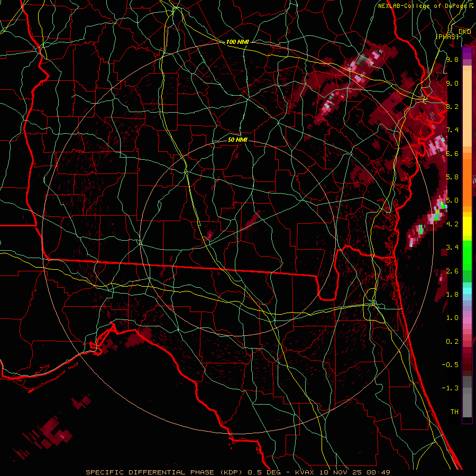Click the DKD product code label
This screenshot has width=476, height=476.
[464, 32]
